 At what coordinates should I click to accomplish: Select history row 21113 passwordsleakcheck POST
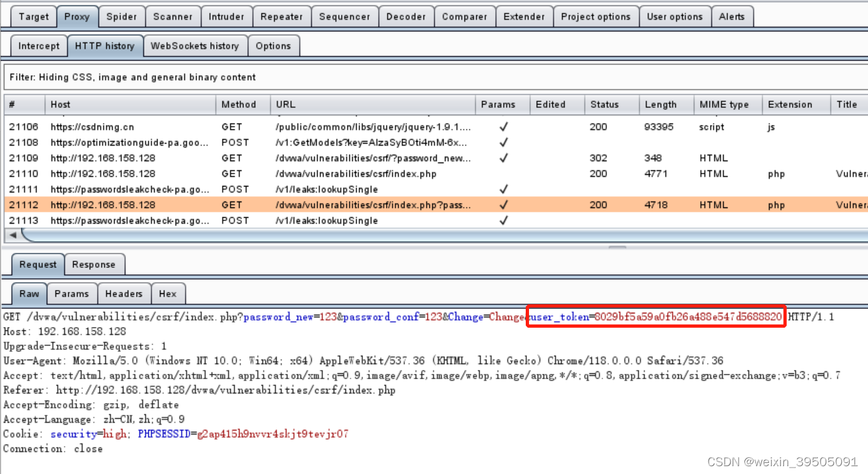[435, 220]
